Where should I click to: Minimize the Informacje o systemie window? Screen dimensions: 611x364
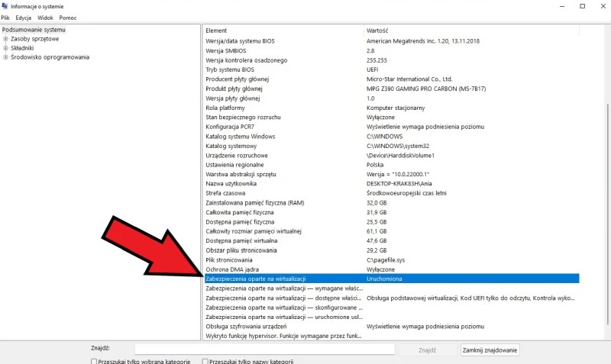562,6
